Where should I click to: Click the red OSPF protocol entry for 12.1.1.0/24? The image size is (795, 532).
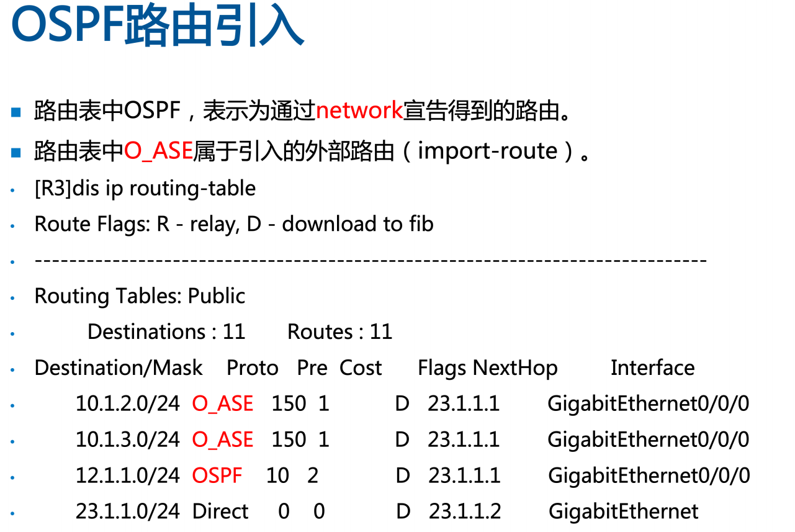(x=217, y=476)
